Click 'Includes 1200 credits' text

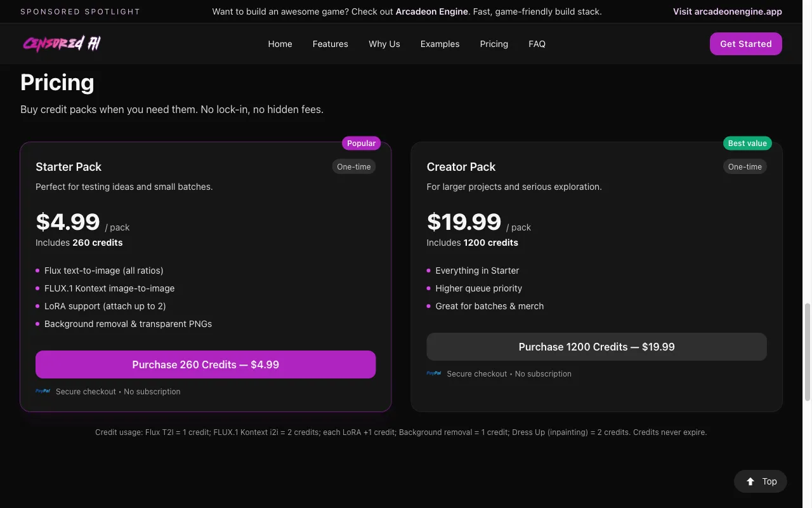pyautogui.click(x=473, y=243)
